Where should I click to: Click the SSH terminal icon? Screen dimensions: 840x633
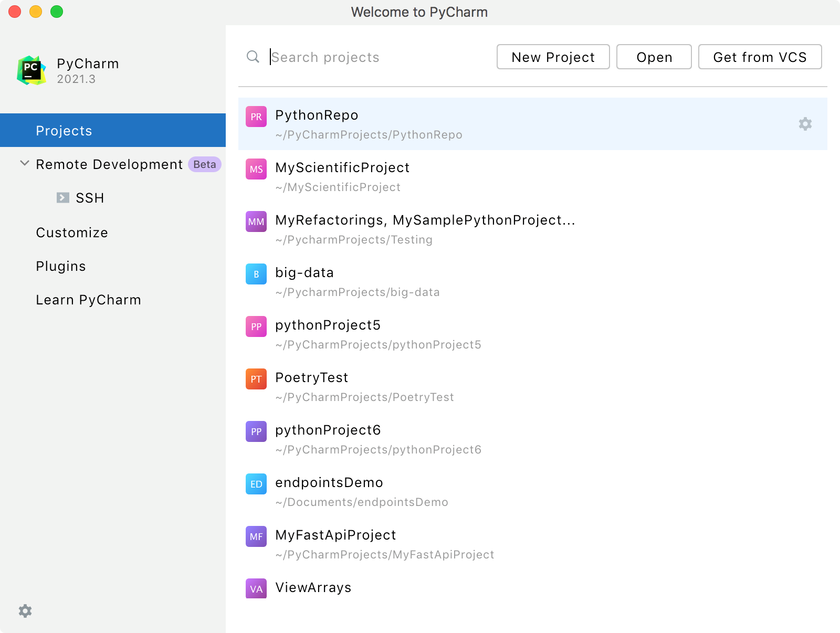click(63, 198)
